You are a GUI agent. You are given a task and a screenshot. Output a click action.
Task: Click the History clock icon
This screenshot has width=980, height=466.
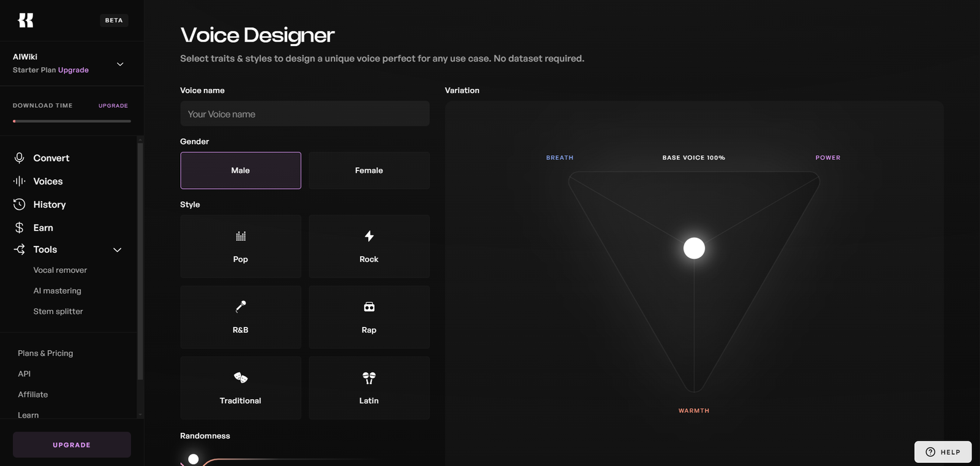pos(20,205)
